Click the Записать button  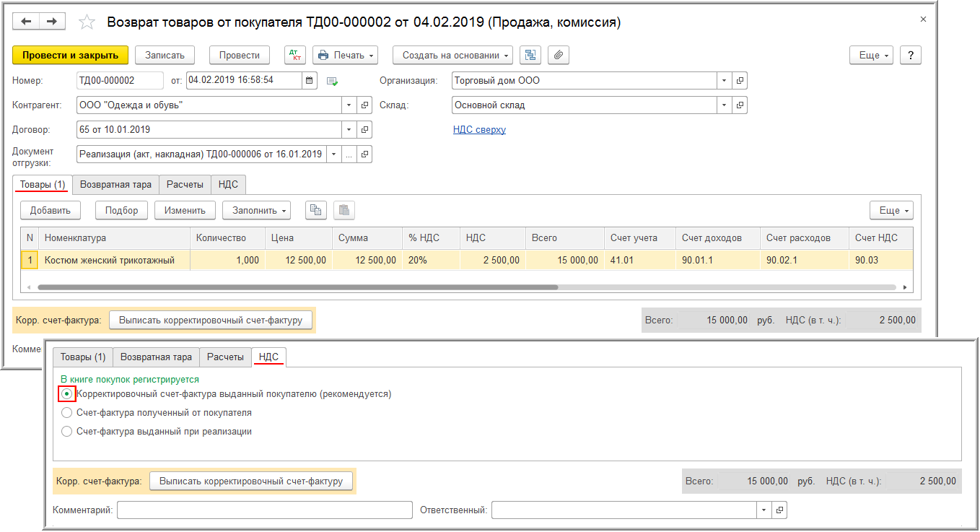click(165, 55)
